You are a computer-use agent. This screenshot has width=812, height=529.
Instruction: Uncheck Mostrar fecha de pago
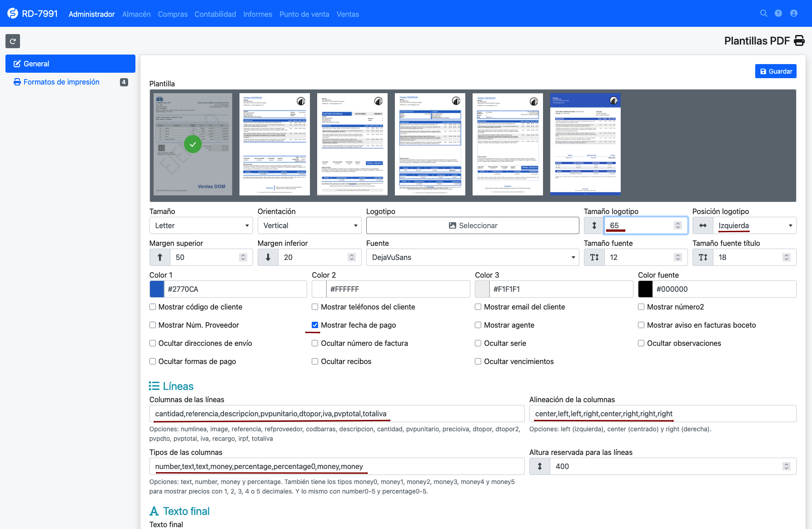pyautogui.click(x=315, y=325)
